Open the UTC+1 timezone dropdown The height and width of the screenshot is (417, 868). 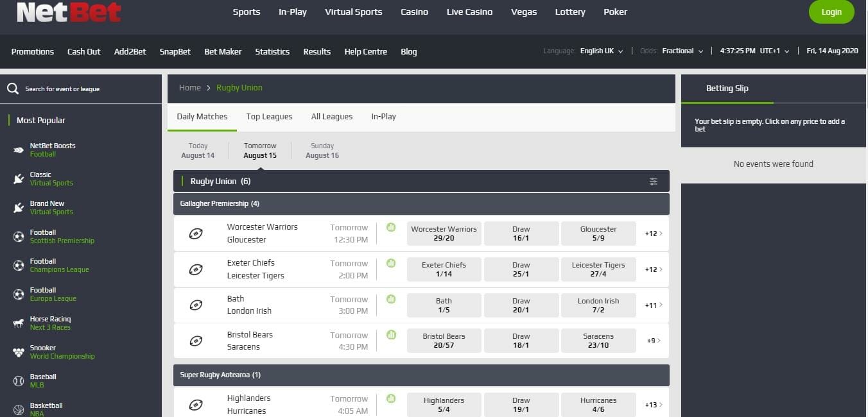click(774, 51)
